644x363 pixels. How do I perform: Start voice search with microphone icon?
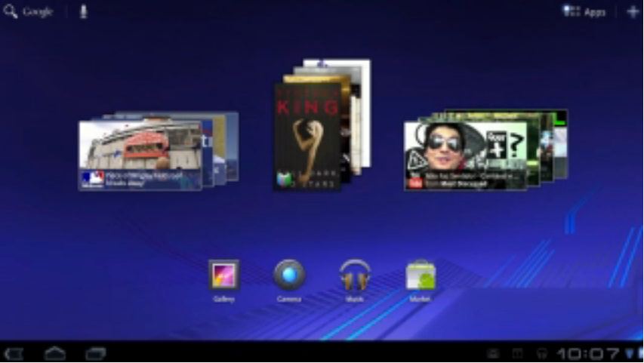pos(83,11)
